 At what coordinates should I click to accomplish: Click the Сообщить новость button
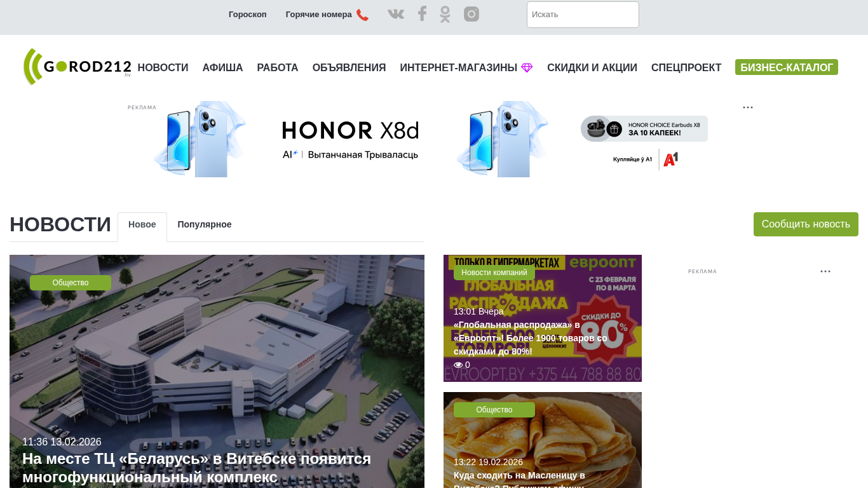[x=806, y=224]
